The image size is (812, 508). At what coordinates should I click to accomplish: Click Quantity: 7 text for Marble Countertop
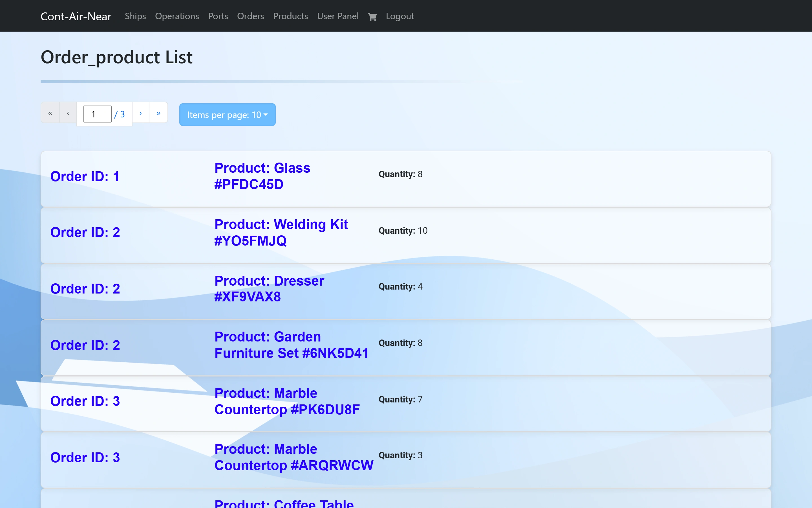pyautogui.click(x=400, y=399)
